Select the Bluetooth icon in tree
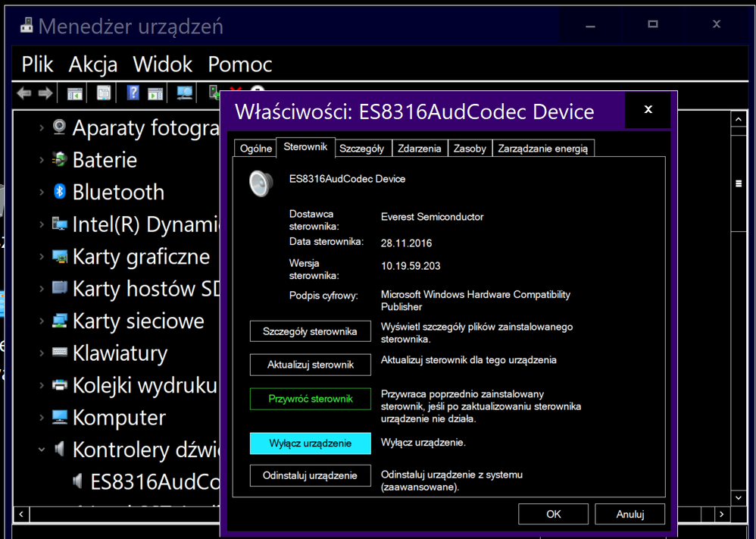 (59, 192)
